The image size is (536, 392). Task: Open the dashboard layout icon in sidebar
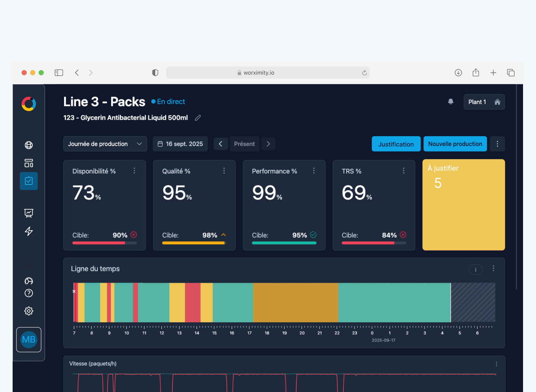[x=29, y=163]
